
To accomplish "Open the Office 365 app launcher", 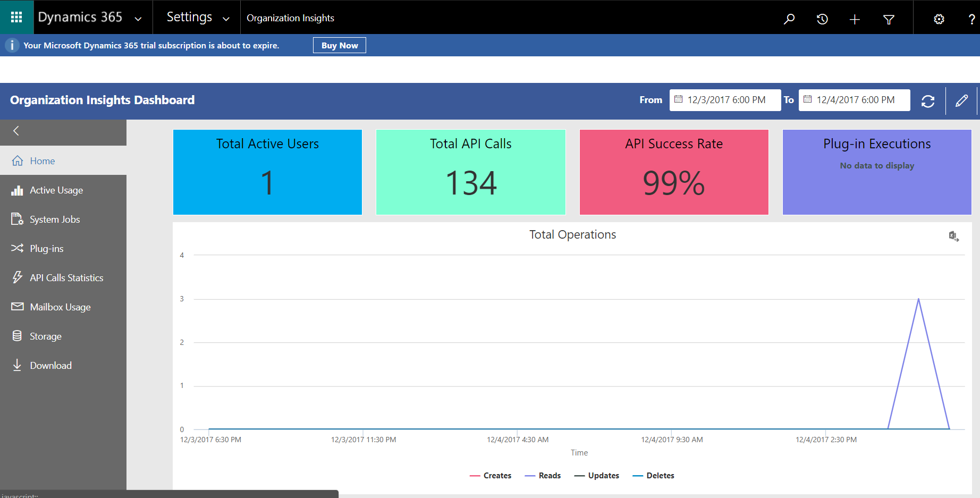I will [x=16, y=16].
